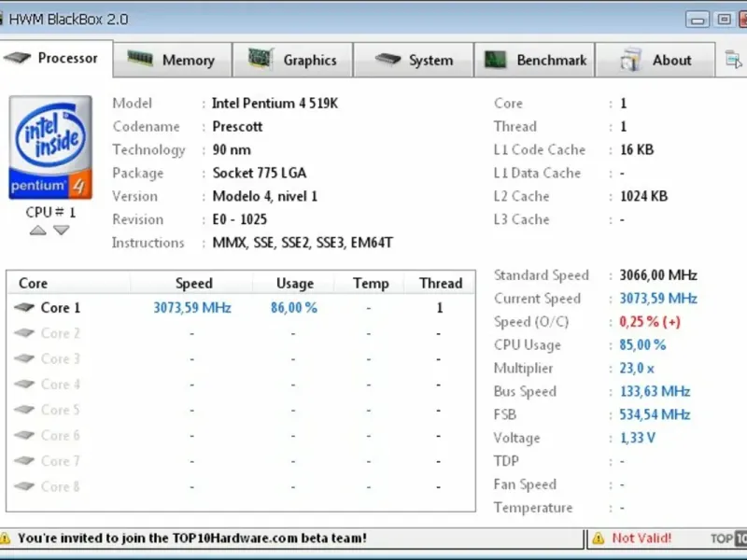The width and height of the screenshot is (747, 560).
Task: Click L2 Cache value 1024 KB
Action: 643,196
